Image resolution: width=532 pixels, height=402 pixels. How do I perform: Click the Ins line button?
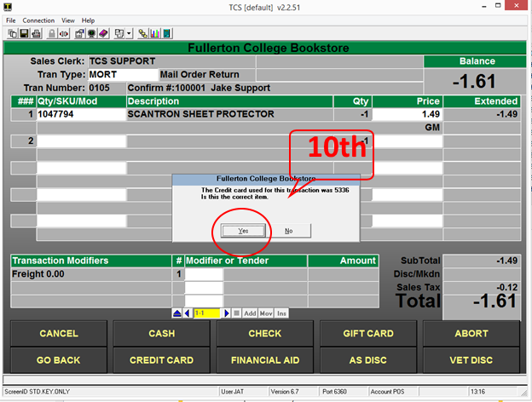(x=281, y=313)
